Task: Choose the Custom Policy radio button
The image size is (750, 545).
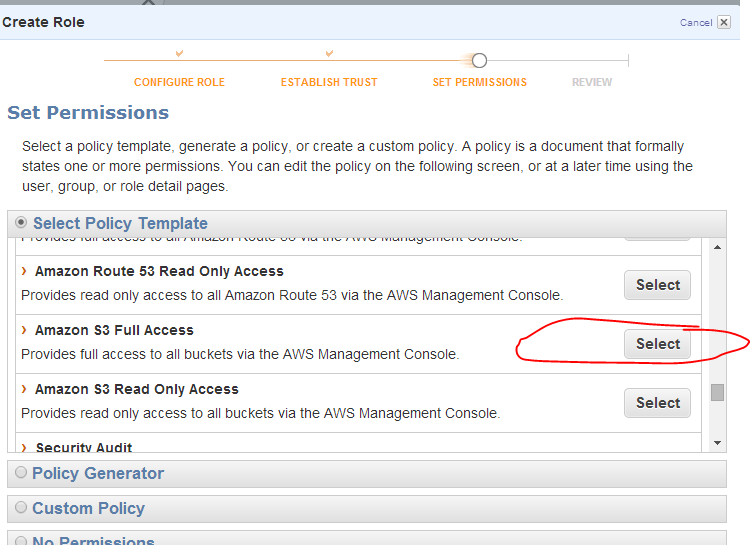Action: (x=21, y=507)
